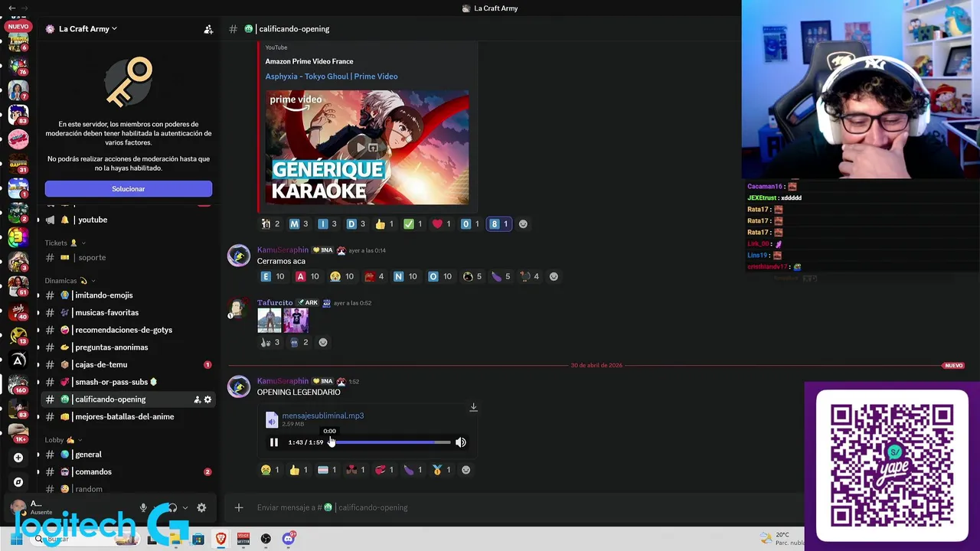Viewport: 980px width, 551px height.
Task: Collapse the Lobby category
Action: [x=64, y=440]
